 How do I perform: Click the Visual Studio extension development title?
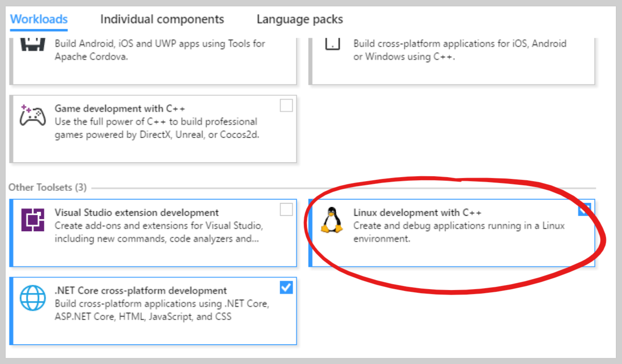[x=136, y=213]
